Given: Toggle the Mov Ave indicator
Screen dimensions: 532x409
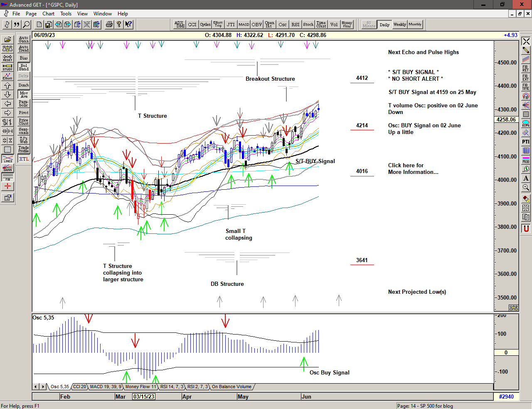Looking at the screenshot, I should pos(24,94).
